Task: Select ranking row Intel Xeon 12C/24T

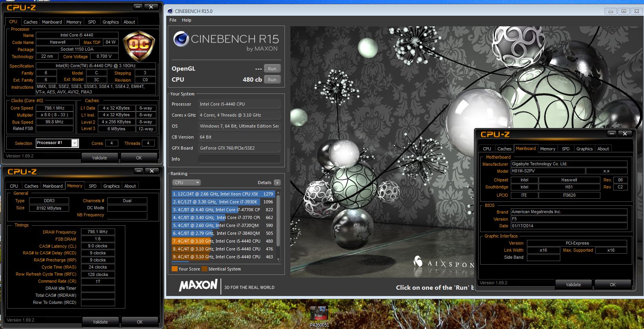Action: point(223,194)
